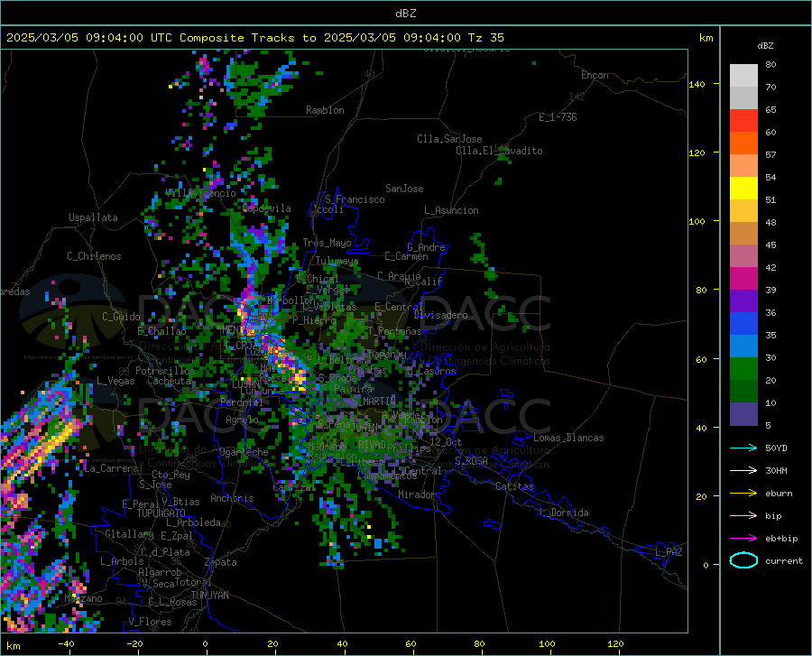Click the 'L_Vegas' map label
This screenshot has height=656, width=812.
coord(115,381)
